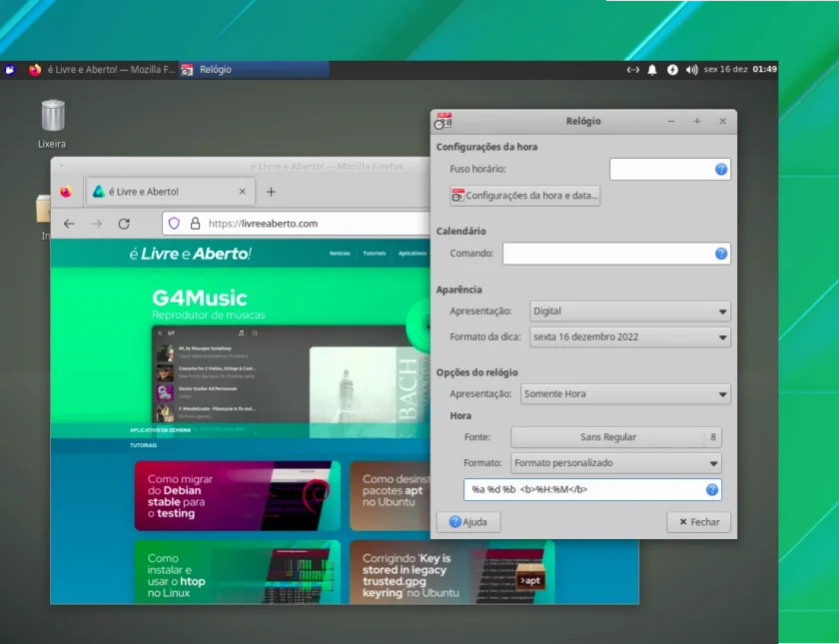Click the Comando input field
The height and width of the screenshot is (644, 839).
616,254
